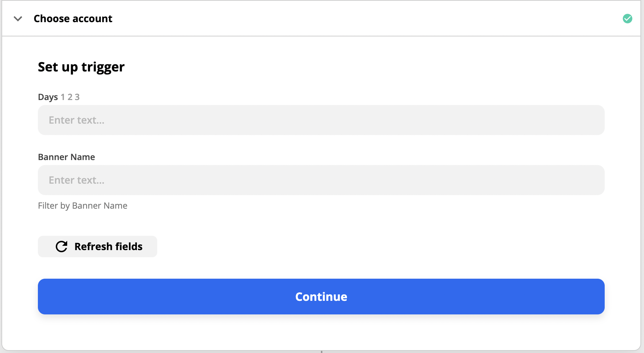Image resolution: width=644 pixels, height=353 pixels.
Task: Select the word Continue on the blue button
Action: click(x=321, y=297)
